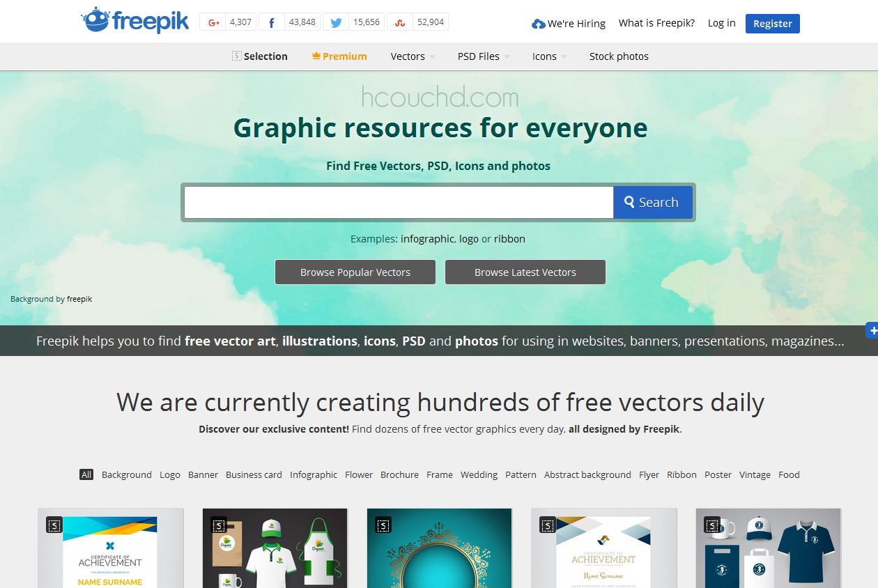This screenshot has height=588, width=878.
Task: Focus the main search input field
Action: 399,202
